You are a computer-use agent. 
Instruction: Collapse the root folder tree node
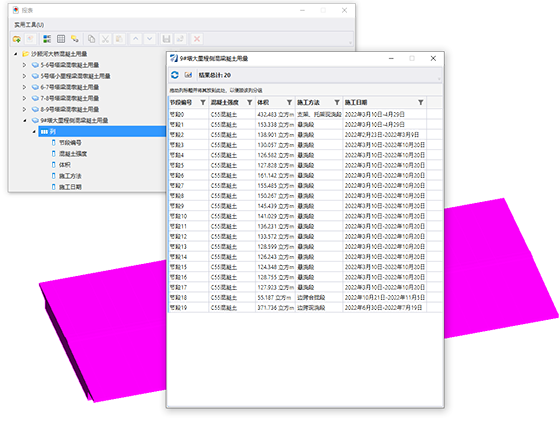pos(15,54)
